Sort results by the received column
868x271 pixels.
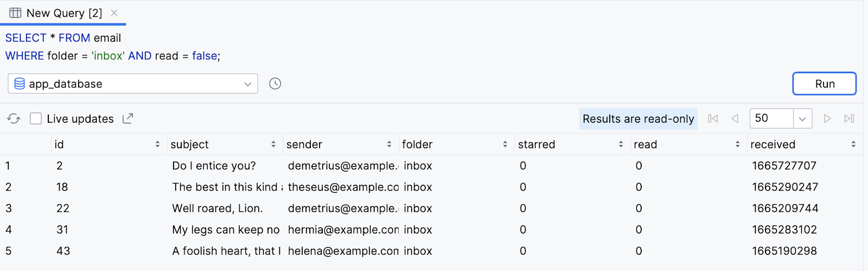tap(853, 144)
